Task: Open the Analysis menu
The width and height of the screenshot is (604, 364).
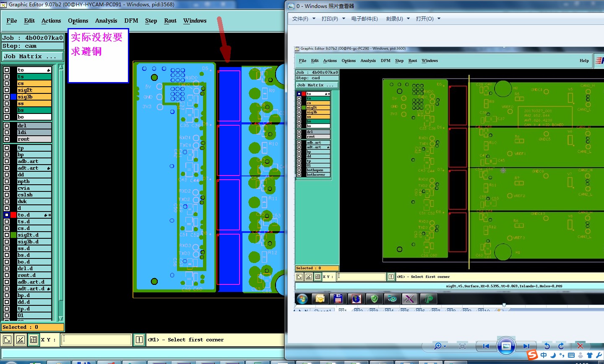Action: coord(106,21)
